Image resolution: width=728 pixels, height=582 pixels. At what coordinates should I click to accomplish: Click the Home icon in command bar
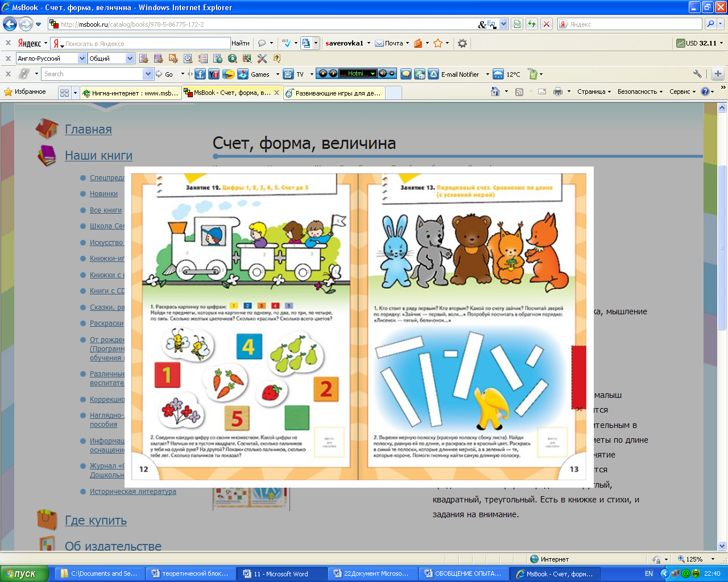(x=495, y=92)
